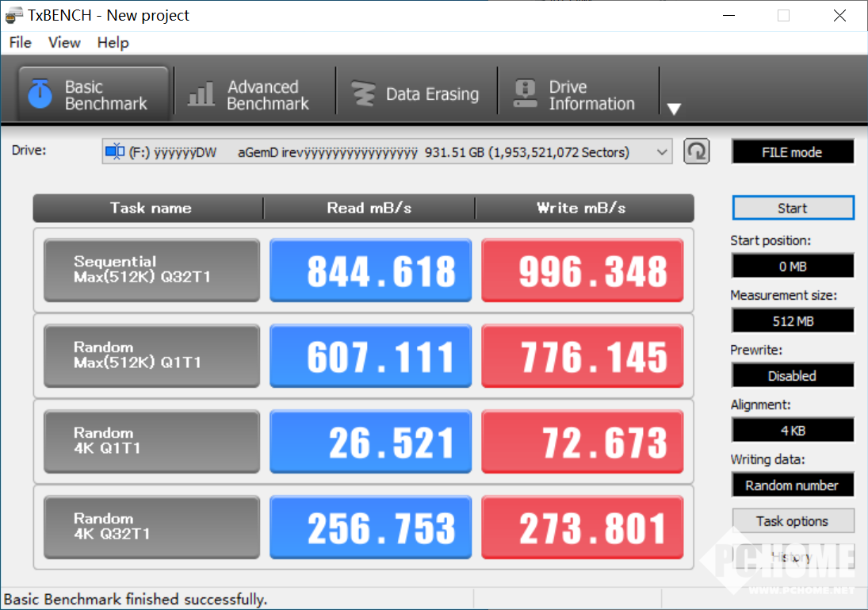The height and width of the screenshot is (610, 868).
Task: Toggle the FILE mode button
Action: [x=792, y=152]
